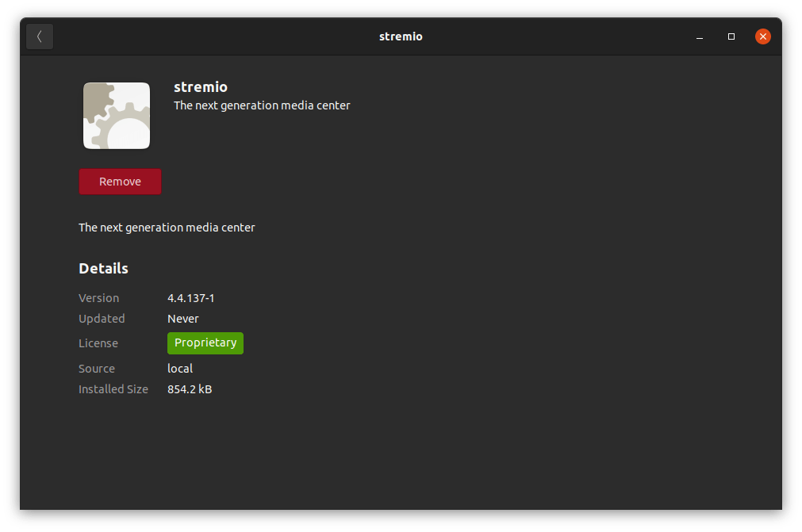This screenshot has height=532, width=802.
Task: Click the Version label
Action: [x=98, y=298]
